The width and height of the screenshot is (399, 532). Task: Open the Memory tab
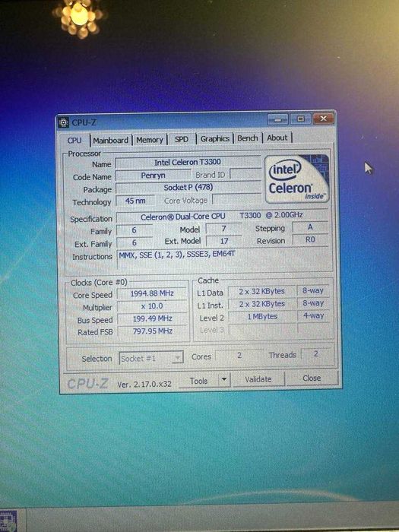click(x=150, y=140)
